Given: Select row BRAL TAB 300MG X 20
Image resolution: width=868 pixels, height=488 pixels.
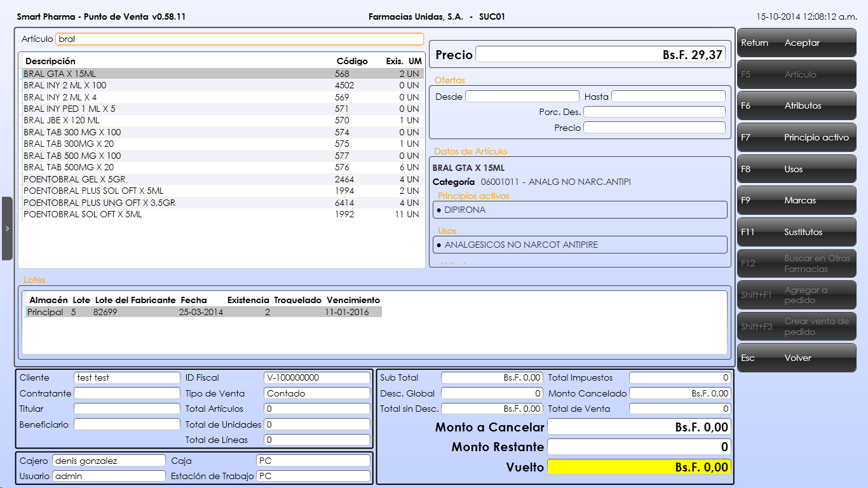Looking at the screenshot, I should click(222, 144).
